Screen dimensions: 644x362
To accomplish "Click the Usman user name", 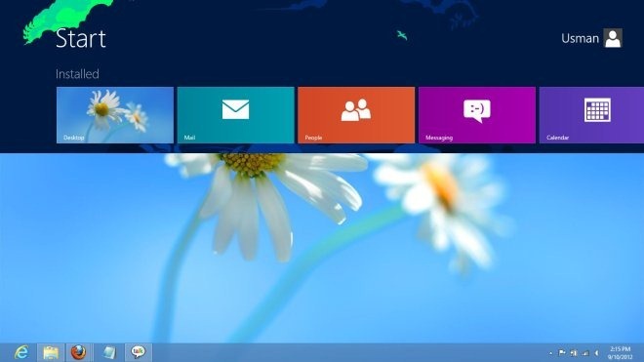I will (580, 39).
